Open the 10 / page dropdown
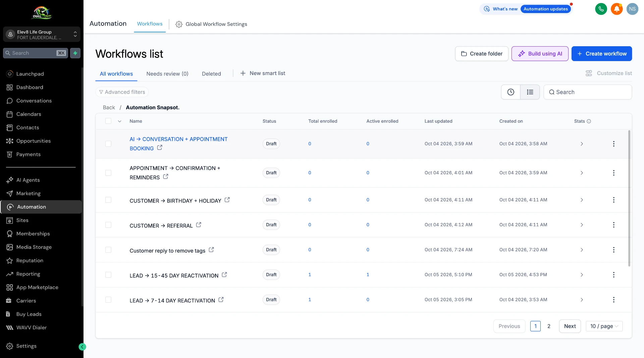 point(604,326)
